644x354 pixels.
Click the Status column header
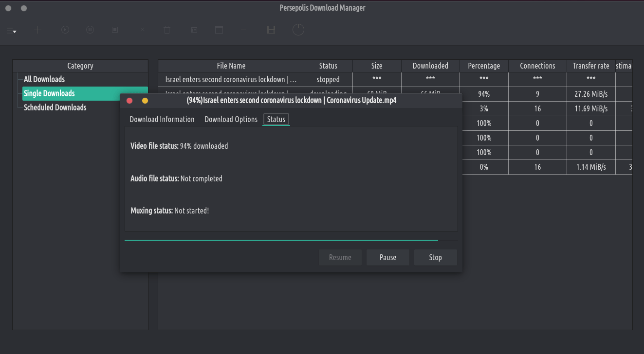coord(328,66)
